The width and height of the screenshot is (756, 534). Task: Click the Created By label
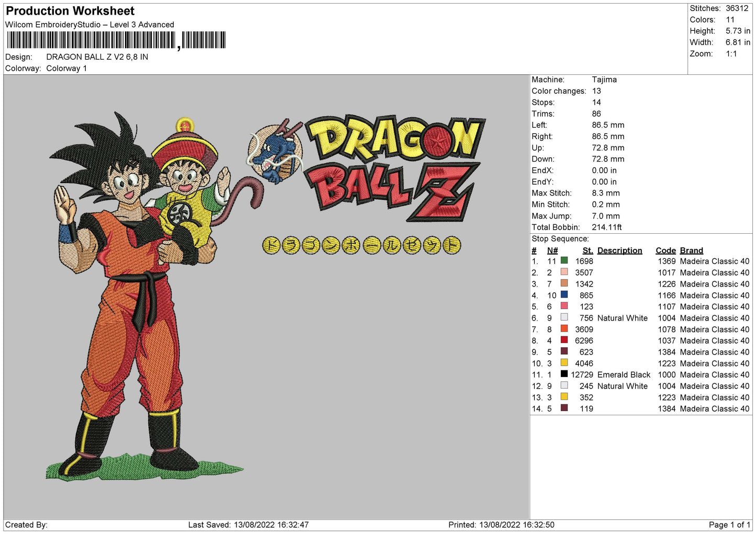(x=26, y=525)
